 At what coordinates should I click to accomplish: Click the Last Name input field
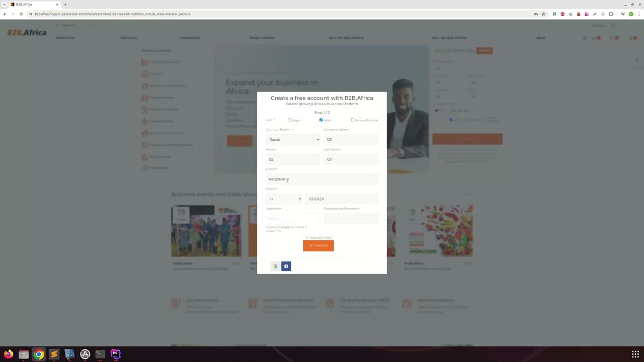pyautogui.click(x=351, y=159)
